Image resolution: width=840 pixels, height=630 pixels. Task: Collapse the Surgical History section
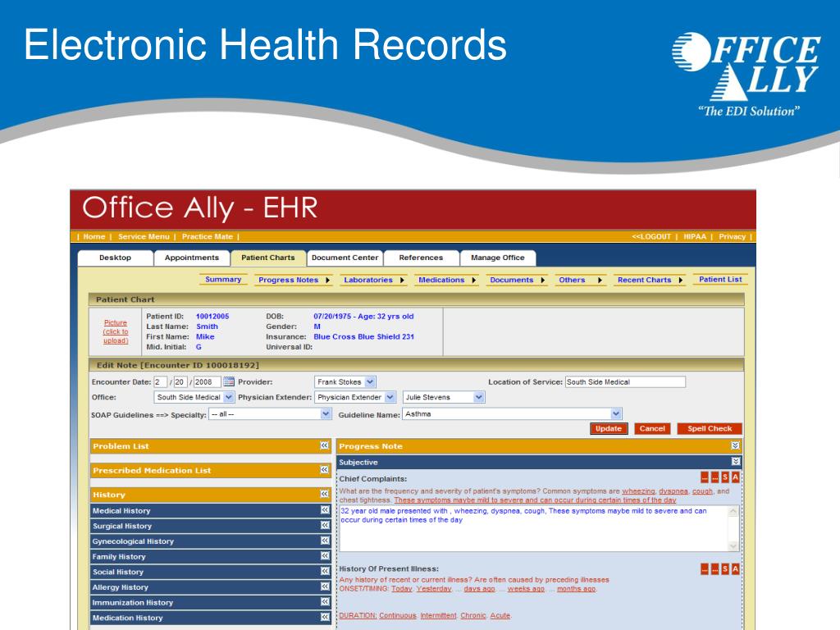click(x=325, y=526)
